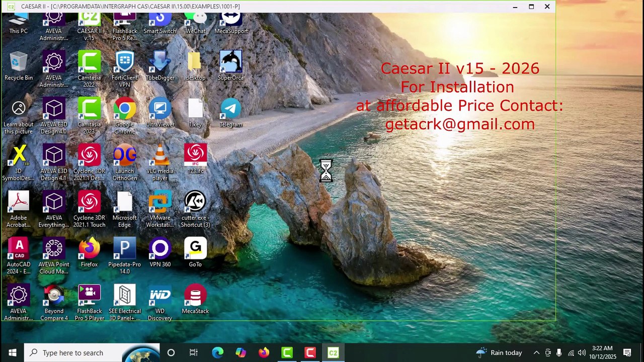
Task: Select the Cyclone 3DR 2021.1 Touch shortcut
Action: [x=89, y=210]
